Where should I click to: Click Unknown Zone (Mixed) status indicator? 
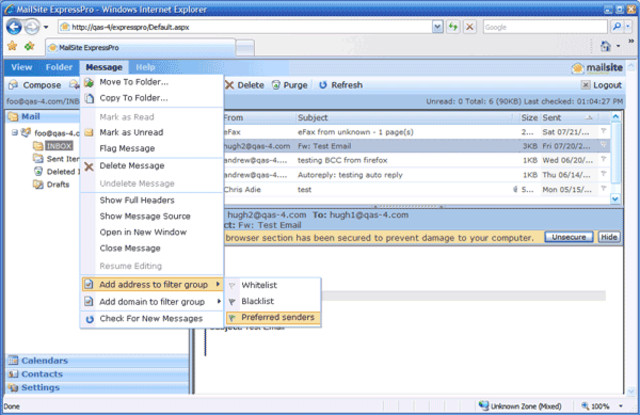520,406
